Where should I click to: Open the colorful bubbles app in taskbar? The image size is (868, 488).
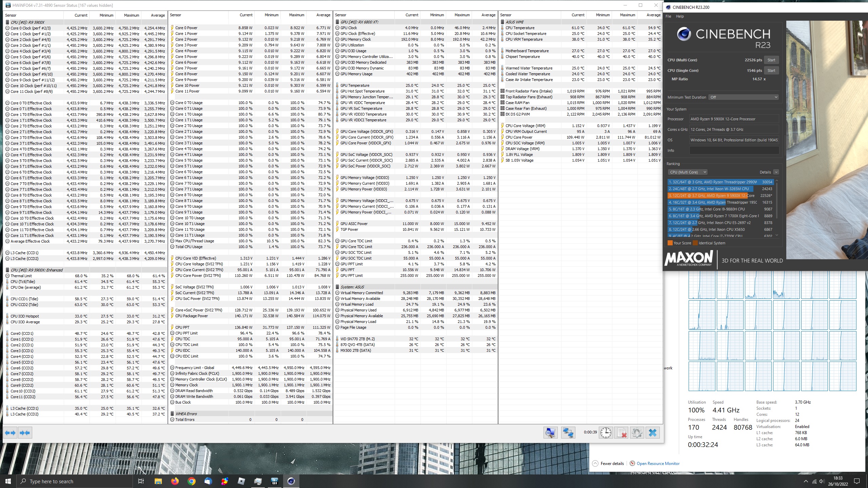225,481
